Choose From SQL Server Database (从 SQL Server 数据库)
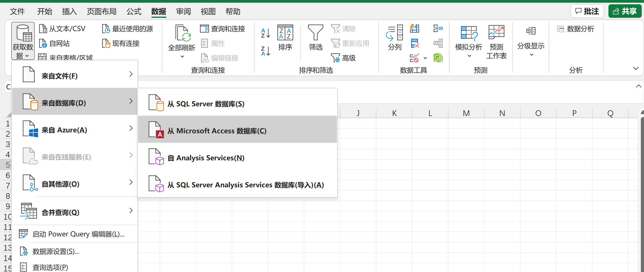 (x=238, y=102)
